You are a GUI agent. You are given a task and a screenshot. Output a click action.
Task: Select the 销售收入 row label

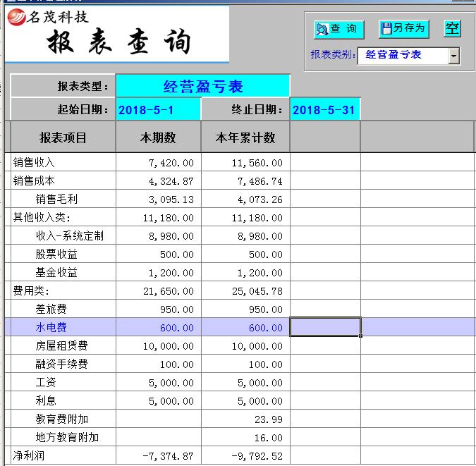(34, 162)
